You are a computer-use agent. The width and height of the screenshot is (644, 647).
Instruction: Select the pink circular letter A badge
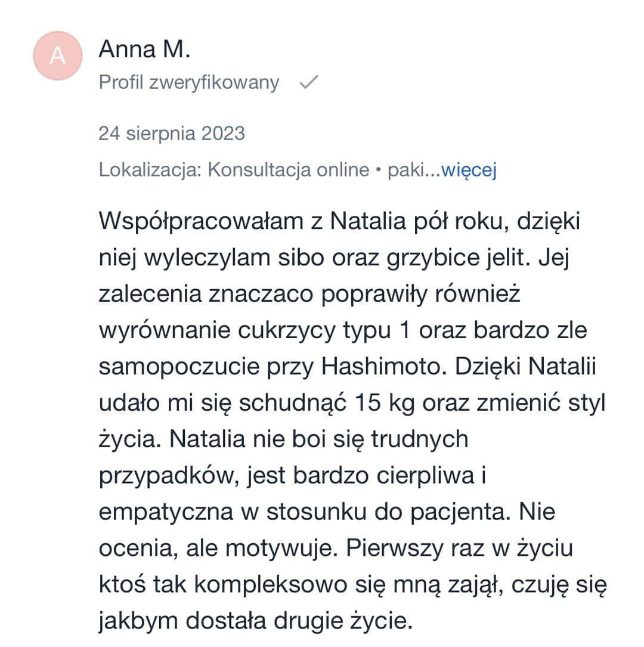[57, 55]
